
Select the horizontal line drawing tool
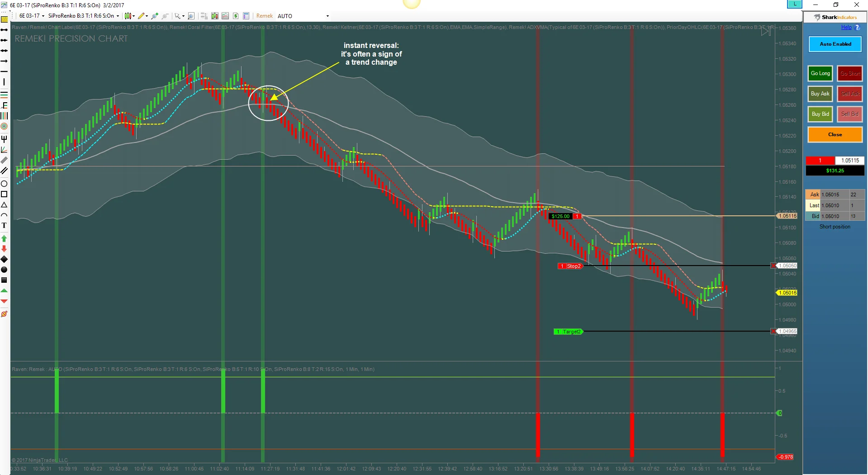pyautogui.click(x=4, y=71)
